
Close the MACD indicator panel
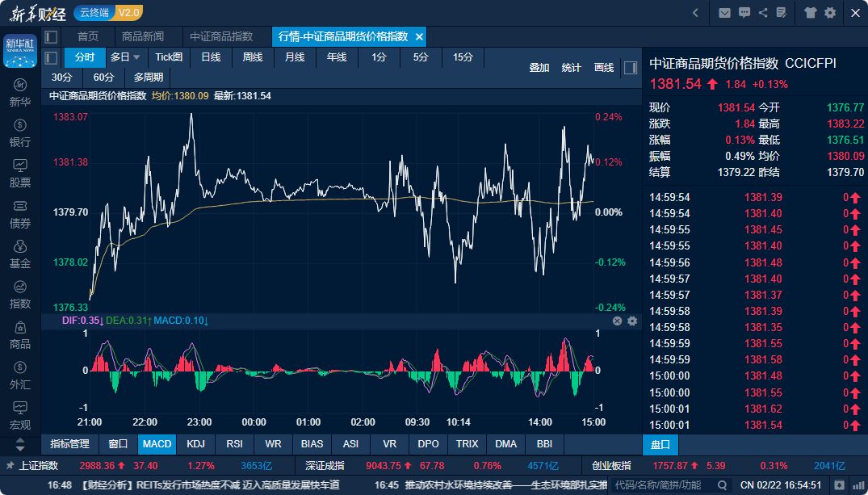pos(618,321)
